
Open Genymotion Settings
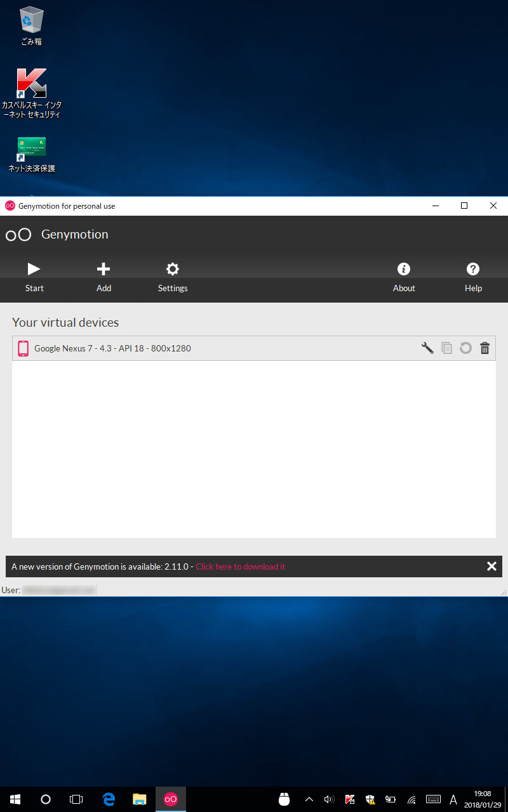pyautogui.click(x=173, y=277)
